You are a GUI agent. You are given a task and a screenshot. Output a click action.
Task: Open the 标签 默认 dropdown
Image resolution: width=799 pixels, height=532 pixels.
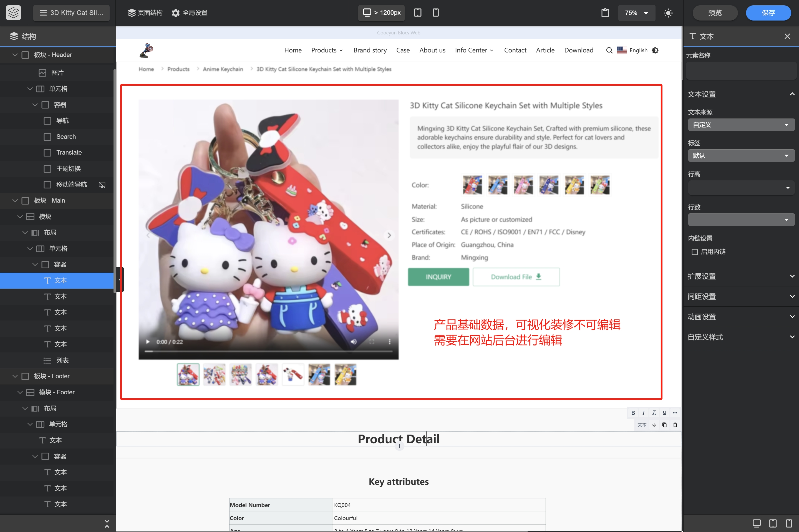(x=741, y=156)
